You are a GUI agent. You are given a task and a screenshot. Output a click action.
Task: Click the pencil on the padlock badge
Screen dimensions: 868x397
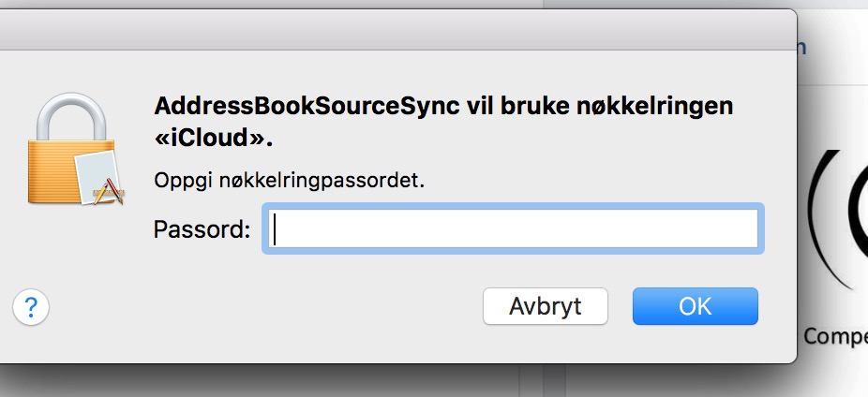(x=101, y=194)
